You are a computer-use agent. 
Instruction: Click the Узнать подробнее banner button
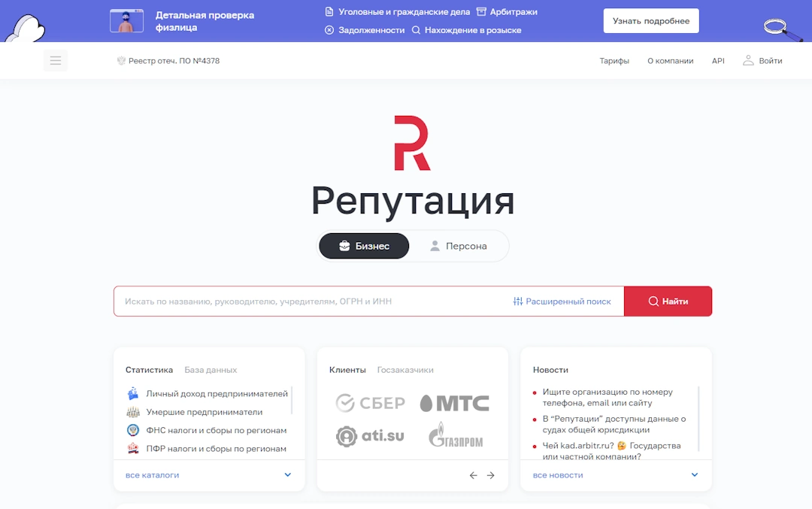coord(650,21)
